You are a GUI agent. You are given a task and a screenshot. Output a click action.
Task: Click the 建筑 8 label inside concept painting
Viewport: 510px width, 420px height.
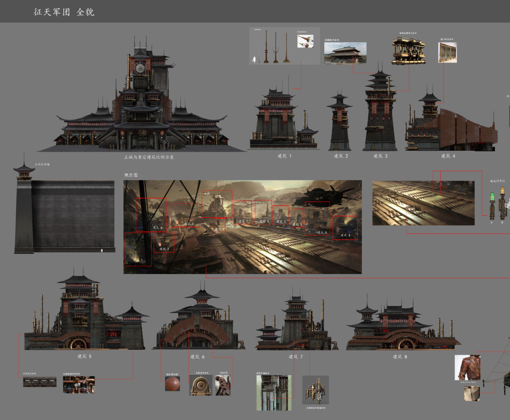(x=345, y=235)
